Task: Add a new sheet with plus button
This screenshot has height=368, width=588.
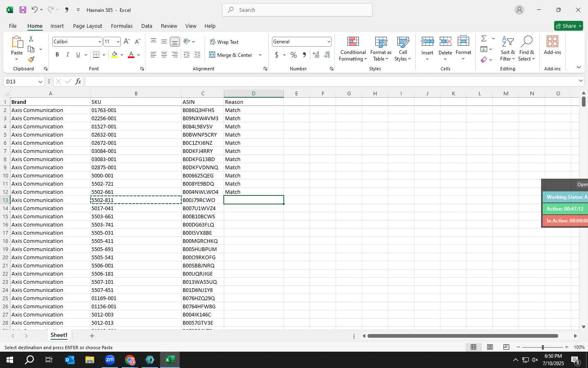Action: (92, 336)
